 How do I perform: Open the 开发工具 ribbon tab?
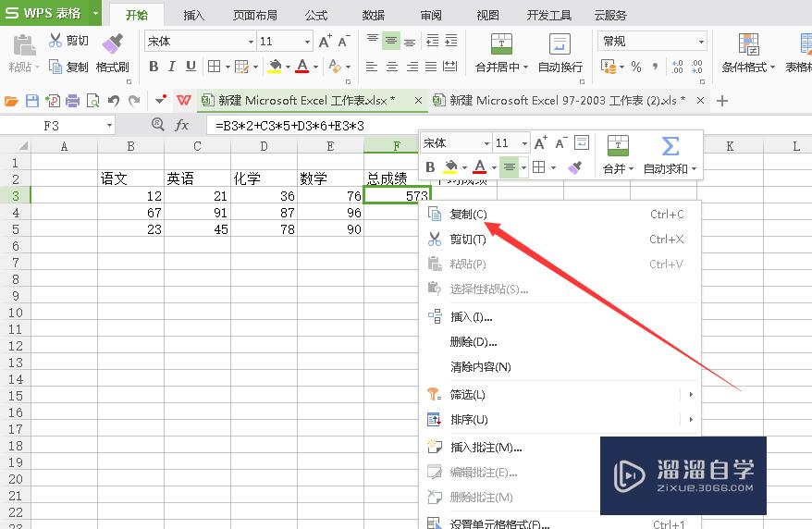549,15
